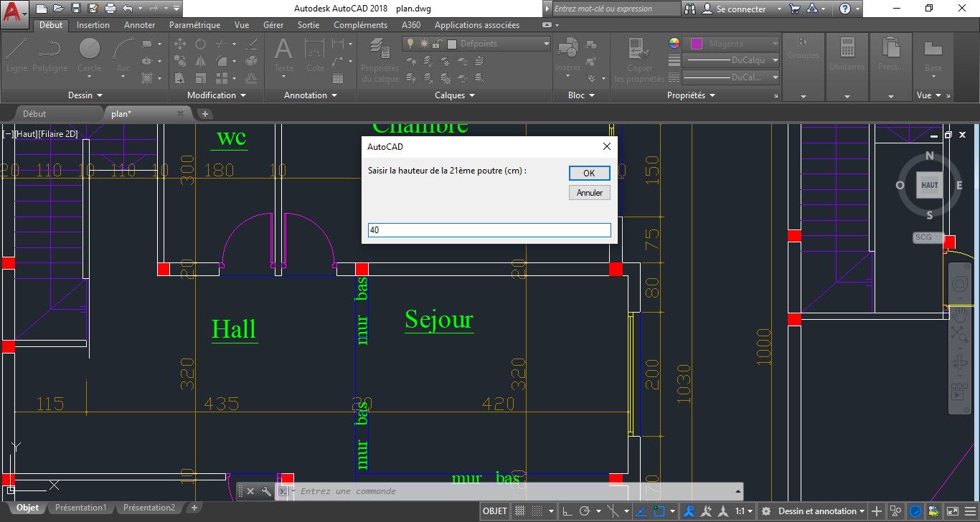The width and height of the screenshot is (980, 522).
Task: Expand the Propriétés panel dropdown
Action: pyautogui.click(x=691, y=95)
